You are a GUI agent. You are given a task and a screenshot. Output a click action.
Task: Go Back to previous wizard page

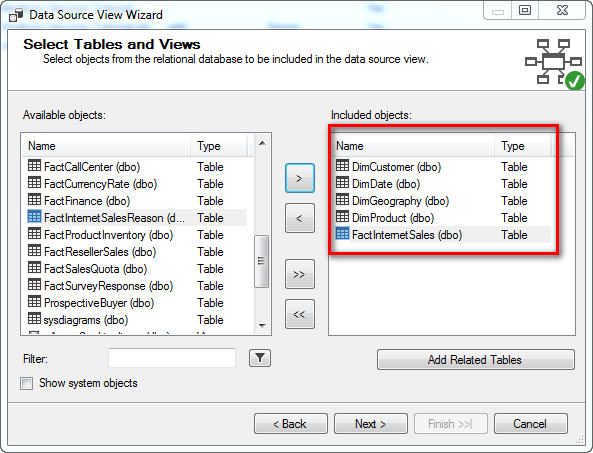pyautogui.click(x=290, y=424)
